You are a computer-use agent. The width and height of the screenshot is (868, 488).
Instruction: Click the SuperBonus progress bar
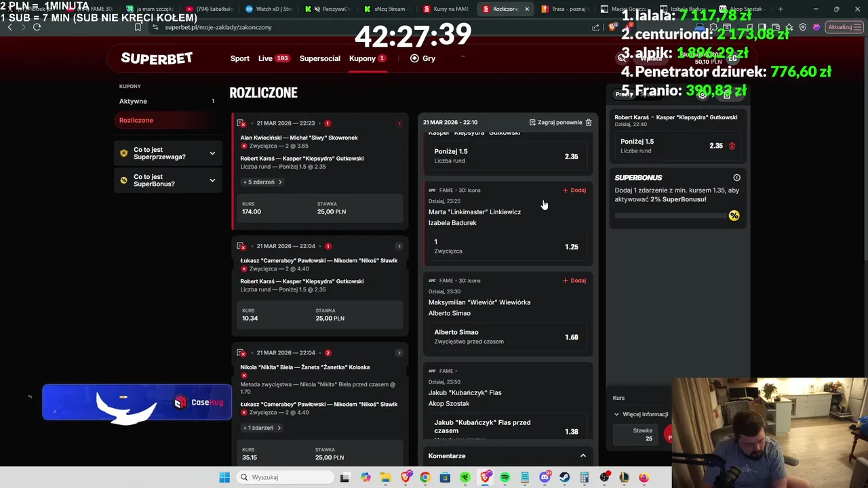pos(671,216)
